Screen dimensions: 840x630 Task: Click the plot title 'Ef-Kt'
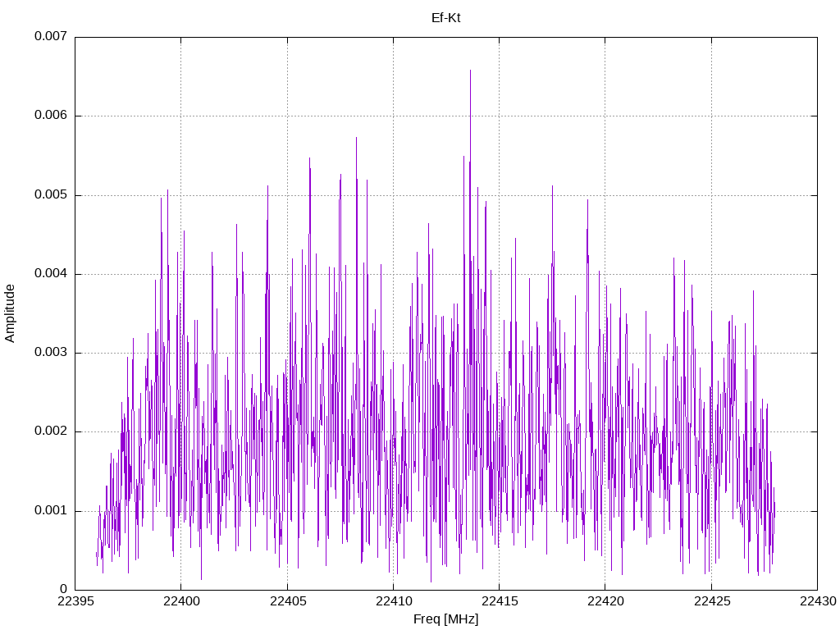[445, 18]
